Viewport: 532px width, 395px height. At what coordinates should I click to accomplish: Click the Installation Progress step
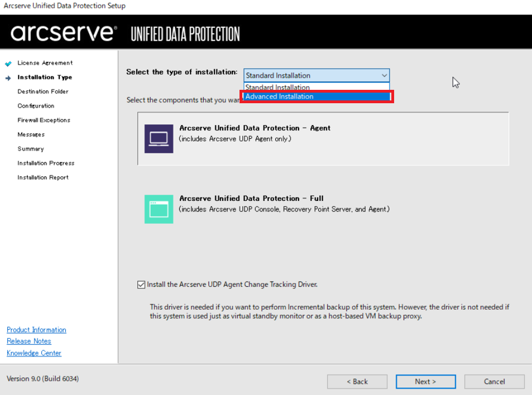pyautogui.click(x=46, y=163)
